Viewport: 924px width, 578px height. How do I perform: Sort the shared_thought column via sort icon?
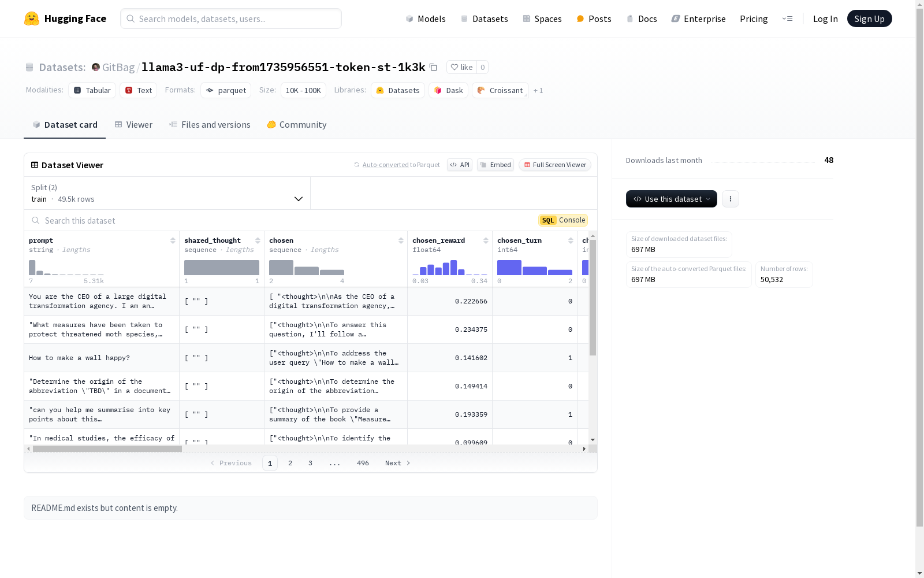[x=258, y=240]
